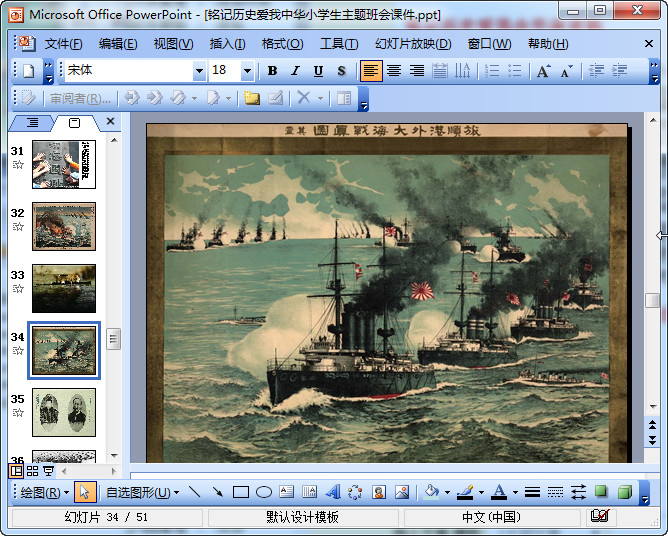Viewport: 668px width, 536px height.
Task: Apply the font color A
Action: [499, 493]
